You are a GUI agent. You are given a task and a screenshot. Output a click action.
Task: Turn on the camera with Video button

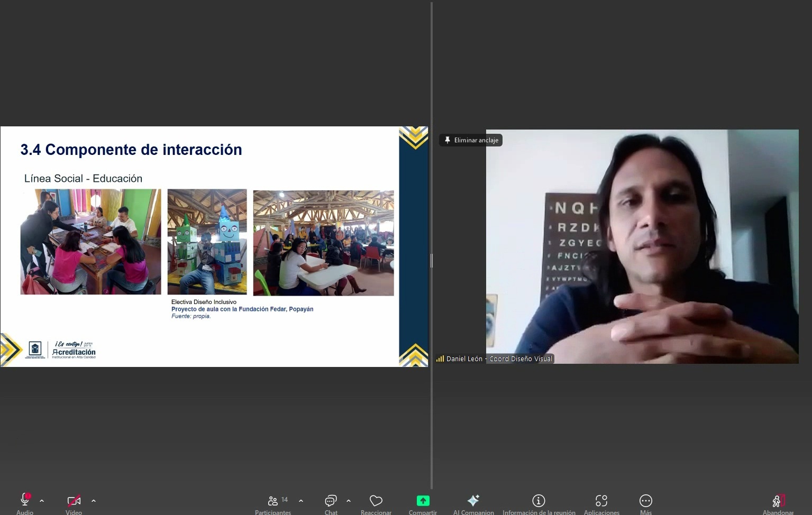point(74,503)
